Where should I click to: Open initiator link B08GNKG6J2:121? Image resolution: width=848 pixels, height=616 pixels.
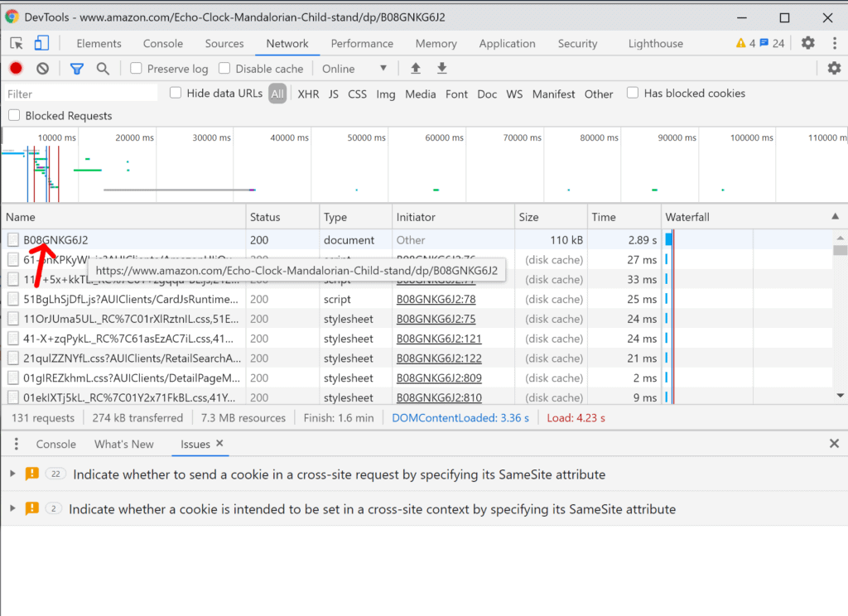coord(439,339)
